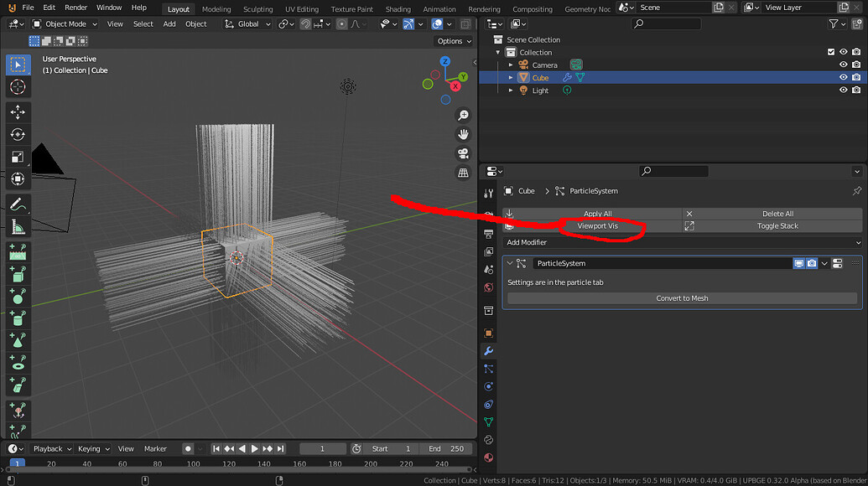Select the Move tool
Screen dimensions: 868x486
point(18,112)
